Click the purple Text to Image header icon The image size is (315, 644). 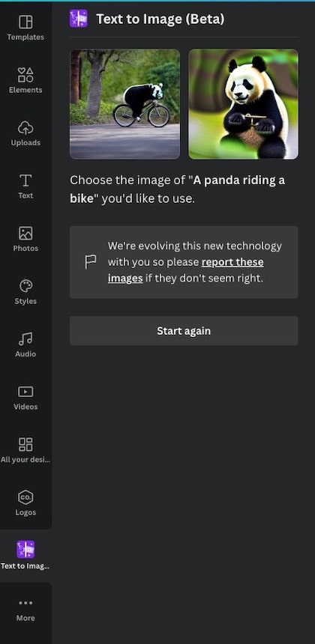[79, 19]
